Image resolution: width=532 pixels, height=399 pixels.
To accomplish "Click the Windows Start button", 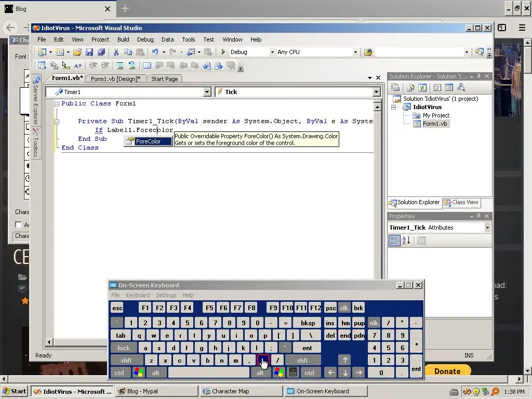I will pyautogui.click(x=15, y=391).
